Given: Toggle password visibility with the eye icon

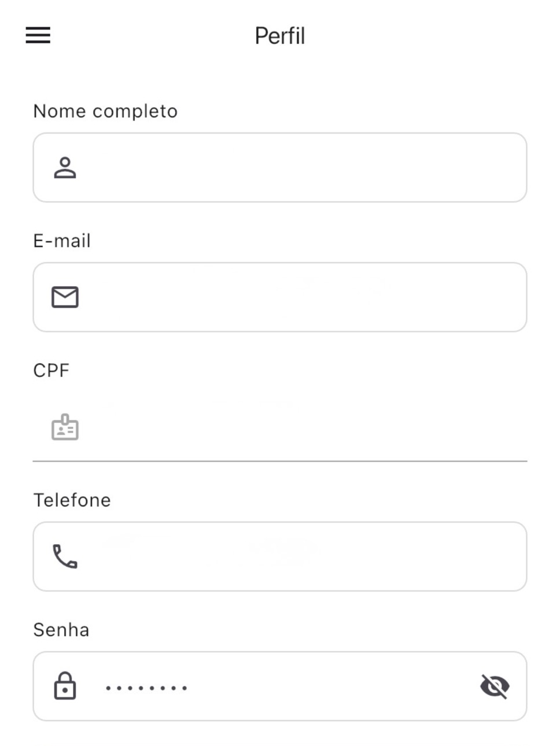Looking at the screenshot, I should (x=495, y=686).
